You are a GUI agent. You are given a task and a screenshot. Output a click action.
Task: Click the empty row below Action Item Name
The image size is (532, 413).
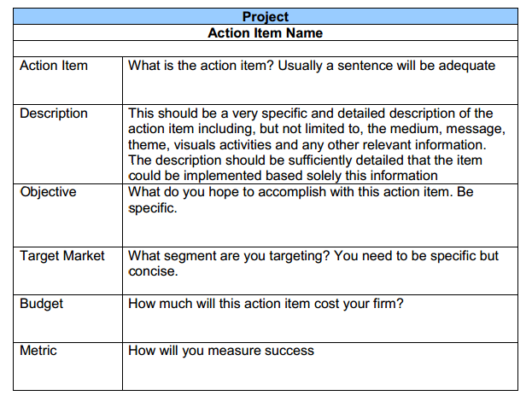(x=266, y=49)
